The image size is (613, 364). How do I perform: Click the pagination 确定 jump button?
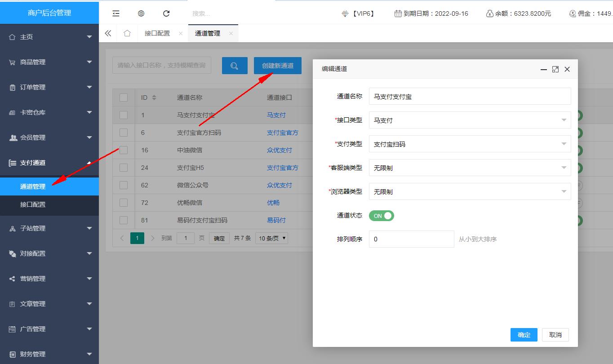[x=219, y=238]
